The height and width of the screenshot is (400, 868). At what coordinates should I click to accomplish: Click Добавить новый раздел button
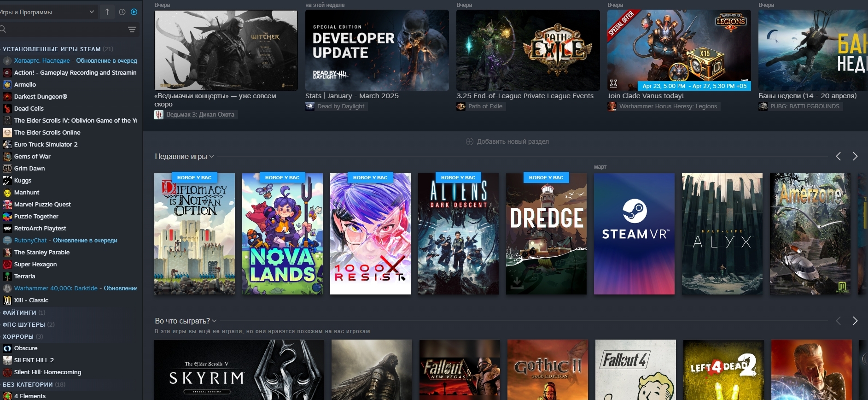point(507,141)
